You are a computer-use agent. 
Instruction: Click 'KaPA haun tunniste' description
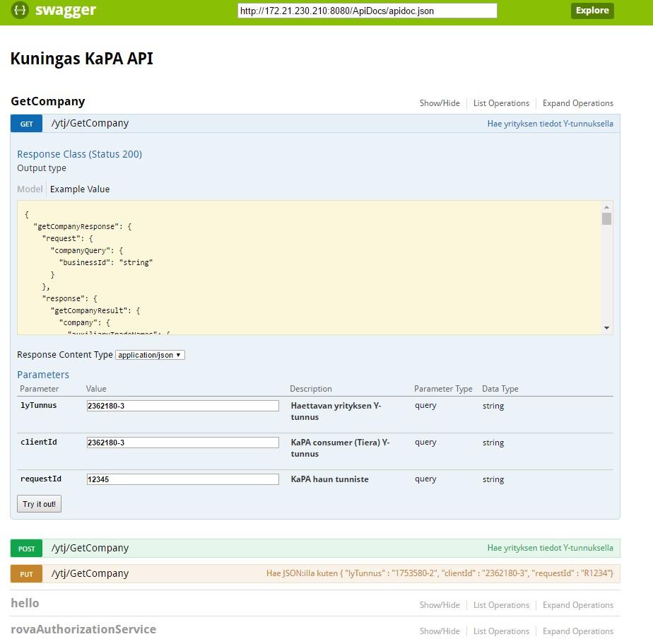pos(329,479)
